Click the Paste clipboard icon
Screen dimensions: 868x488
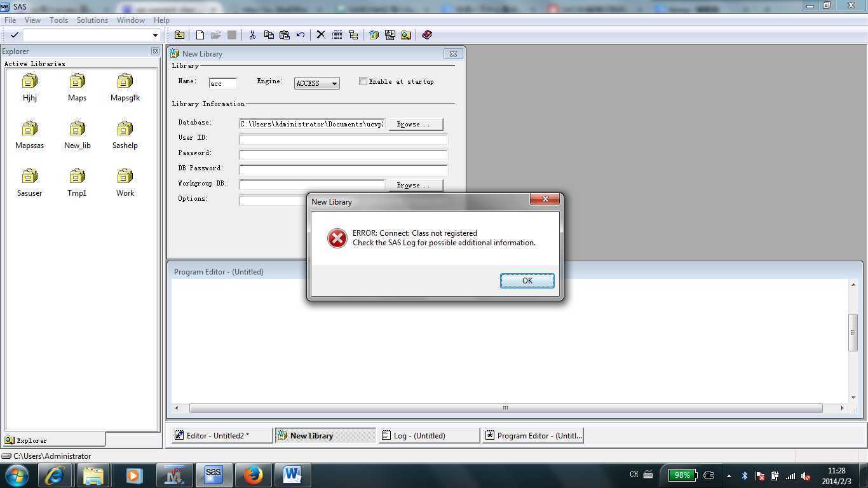pyautogui.click(x=285, y=35)
